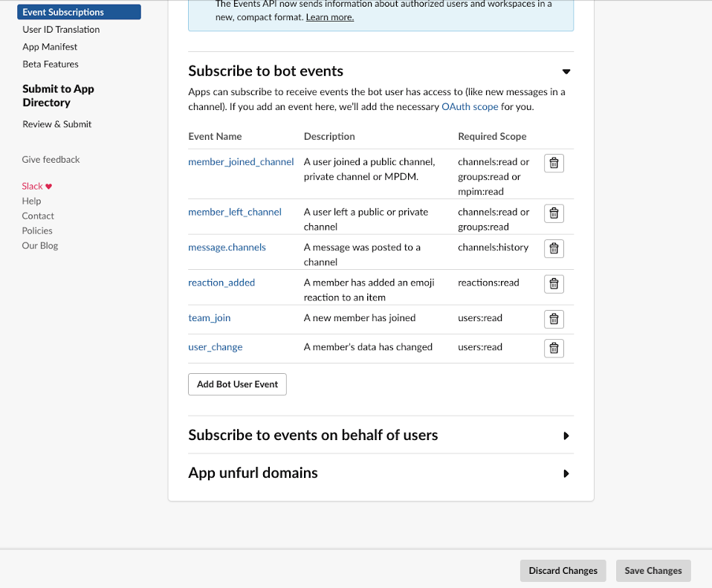Open Beta Features page
The height and width of the screenshot is (588, 712).
[51, 64]
